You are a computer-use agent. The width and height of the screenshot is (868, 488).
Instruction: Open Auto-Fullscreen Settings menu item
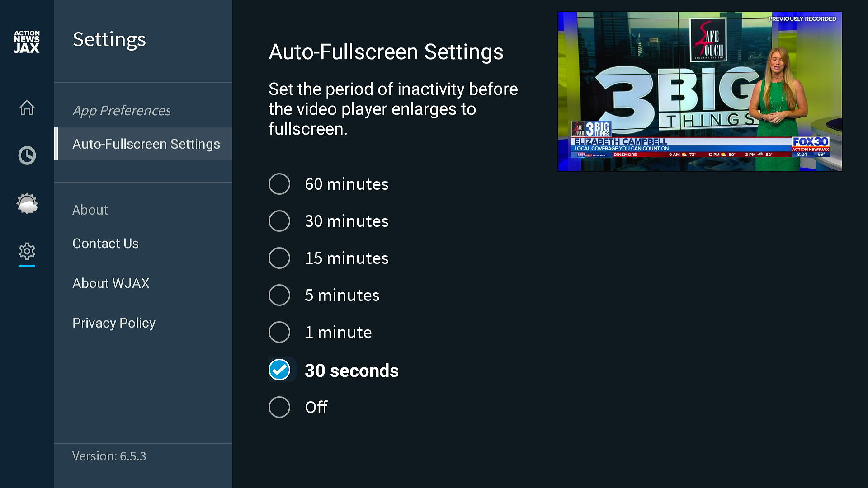[146, 144]
